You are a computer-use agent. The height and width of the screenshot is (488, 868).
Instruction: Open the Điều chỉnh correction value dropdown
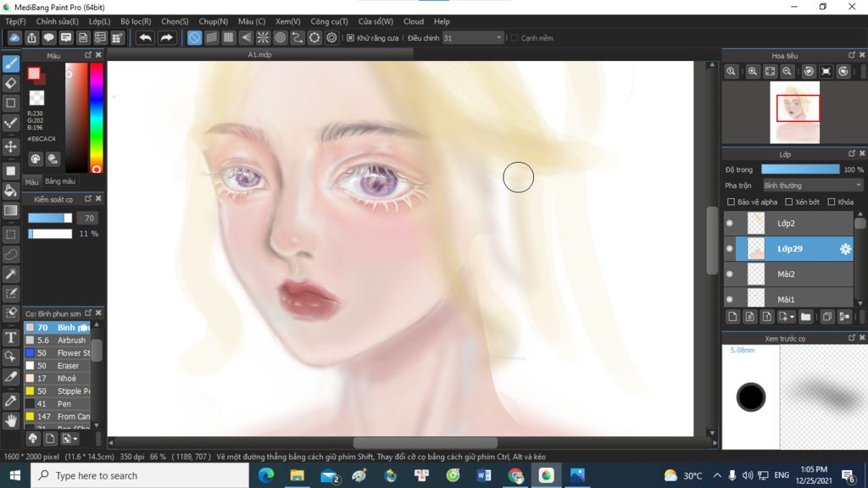tap(472, 38)
